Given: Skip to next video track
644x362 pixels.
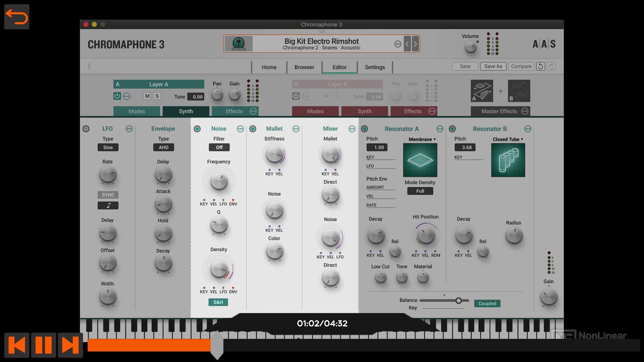Looking at the screenshot, I should pyautogui.click(x=70, y=345).
